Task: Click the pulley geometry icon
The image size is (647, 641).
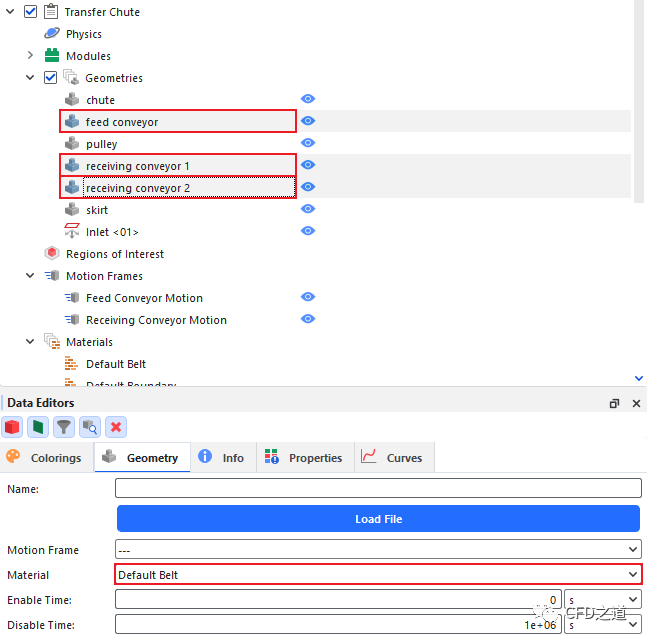Action: coord(72,143)
